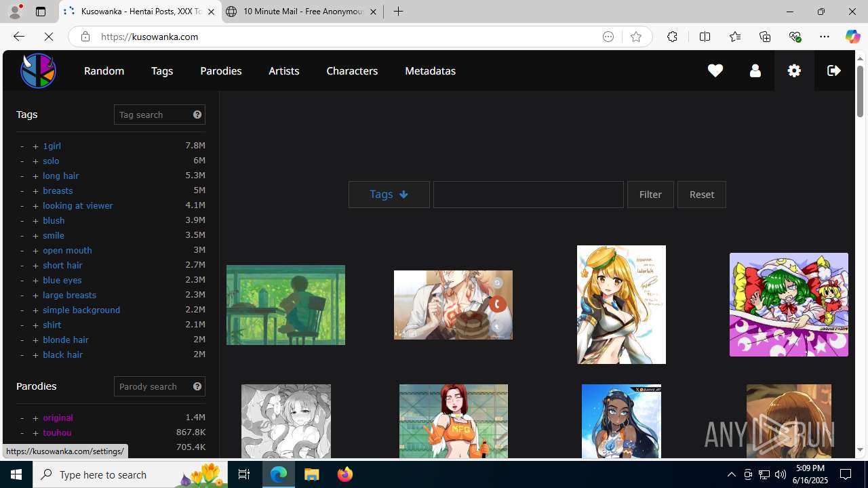This screenshot has height=488, width=868.
Task: Open Copilot sidebar
Action: pyautogui.click(x=852, y=37)
